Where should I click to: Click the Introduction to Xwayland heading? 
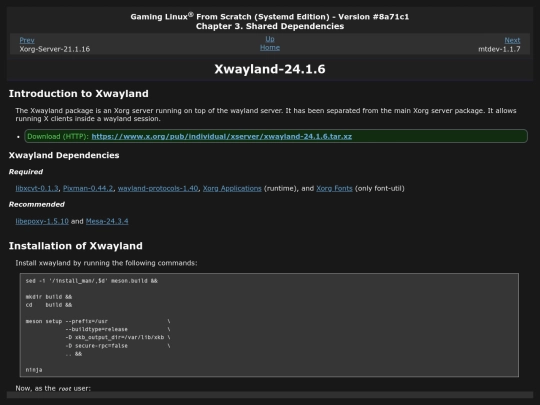tap(79, 94)
